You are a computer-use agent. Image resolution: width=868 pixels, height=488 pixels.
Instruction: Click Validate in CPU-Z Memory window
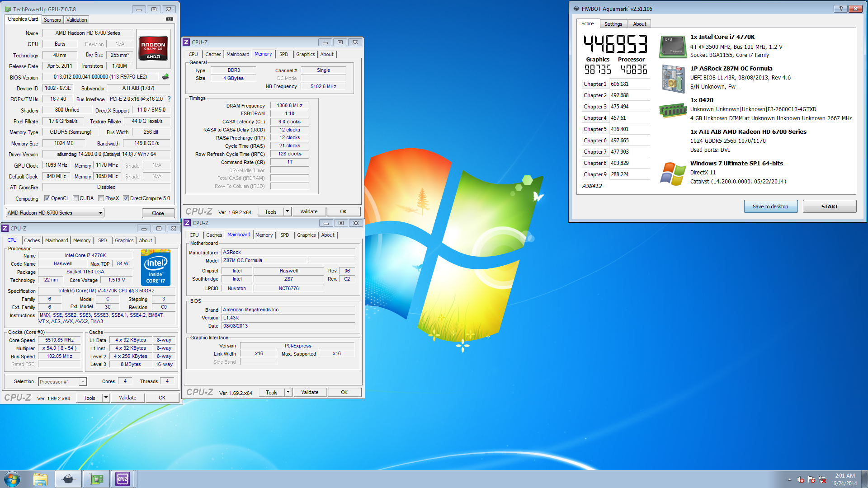(x=309, y=211)
